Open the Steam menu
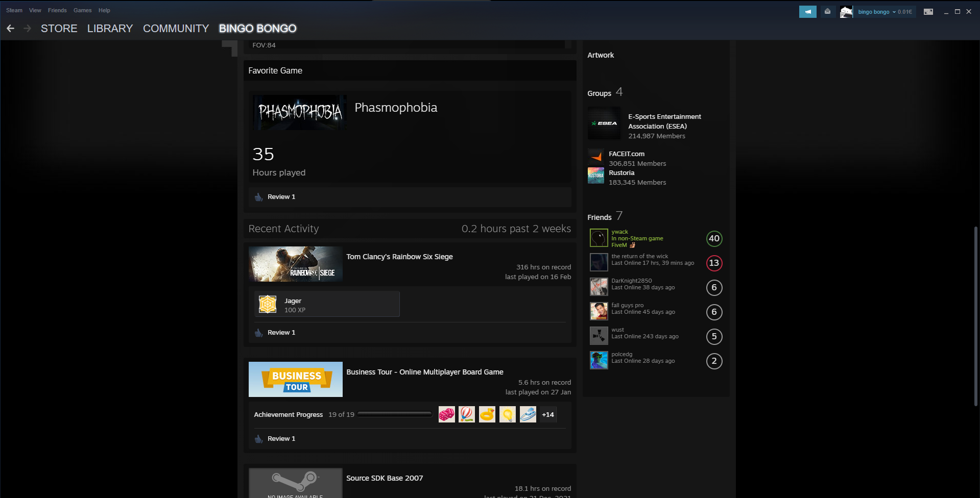The height and width of the screenshot is (498, 980). coord(14,10)
